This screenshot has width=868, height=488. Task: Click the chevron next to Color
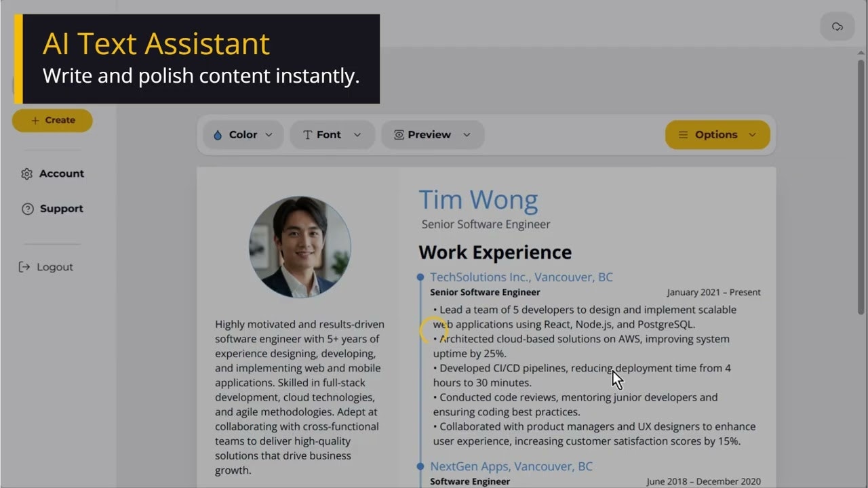click(x=269, y=135)
